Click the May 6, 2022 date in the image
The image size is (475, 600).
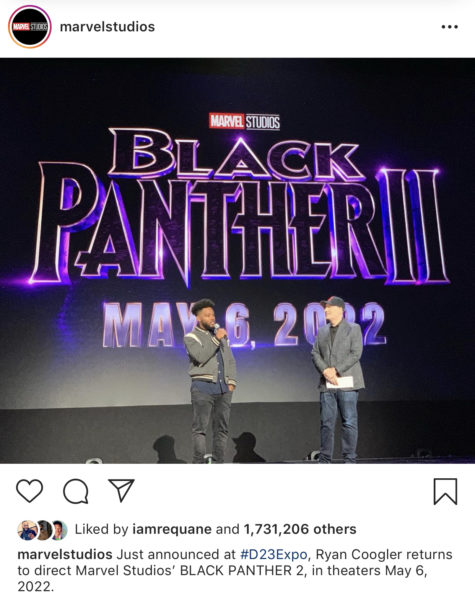(244, 324)
